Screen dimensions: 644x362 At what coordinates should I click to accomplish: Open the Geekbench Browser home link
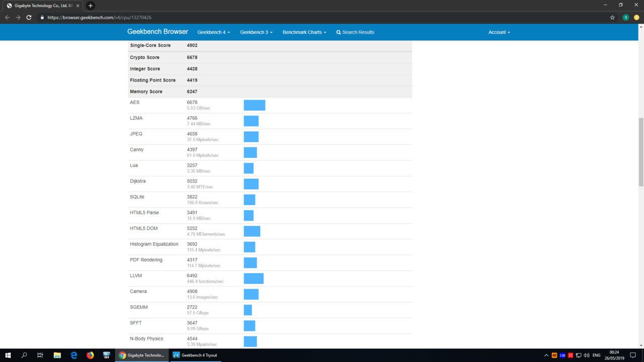click(157, 32)
